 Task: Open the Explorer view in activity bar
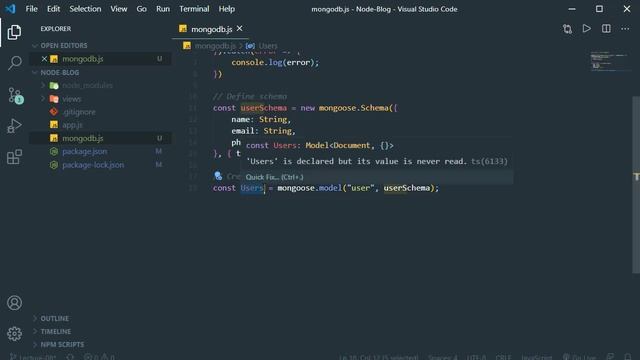click(14, 32)
